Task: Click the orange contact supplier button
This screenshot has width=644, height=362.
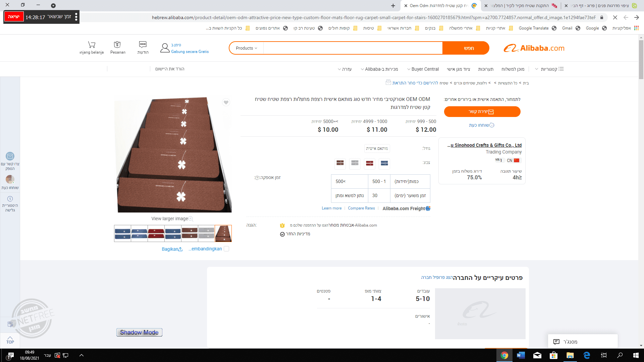Action: (x=482, y=112)
